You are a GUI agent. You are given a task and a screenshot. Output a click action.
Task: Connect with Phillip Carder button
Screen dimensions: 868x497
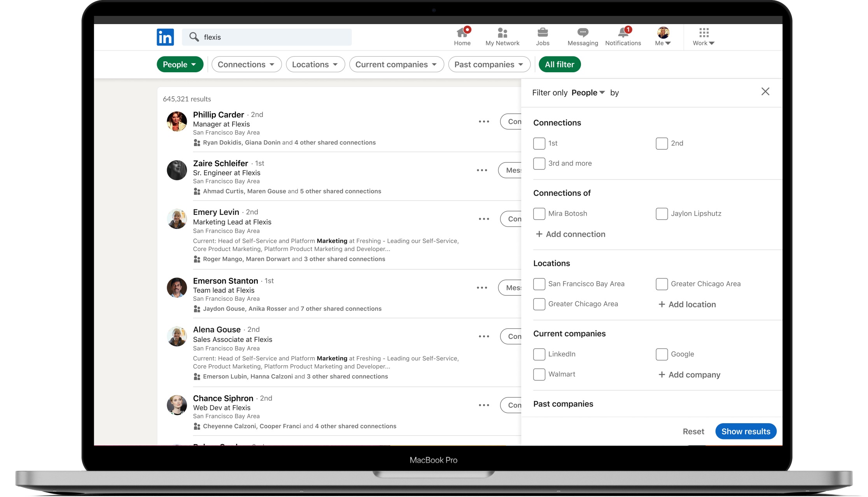(x=511, y=122)
